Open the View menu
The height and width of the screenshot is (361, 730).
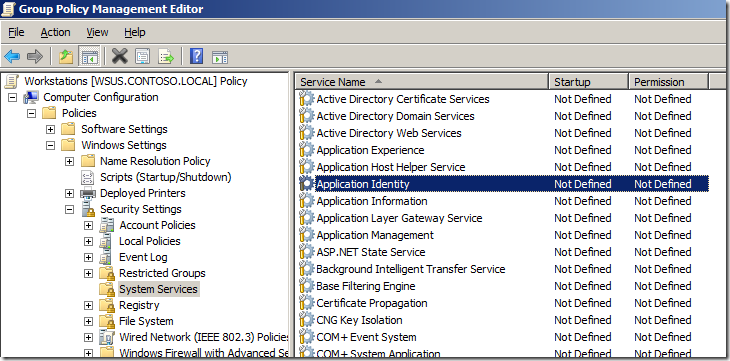pos(97,33)
